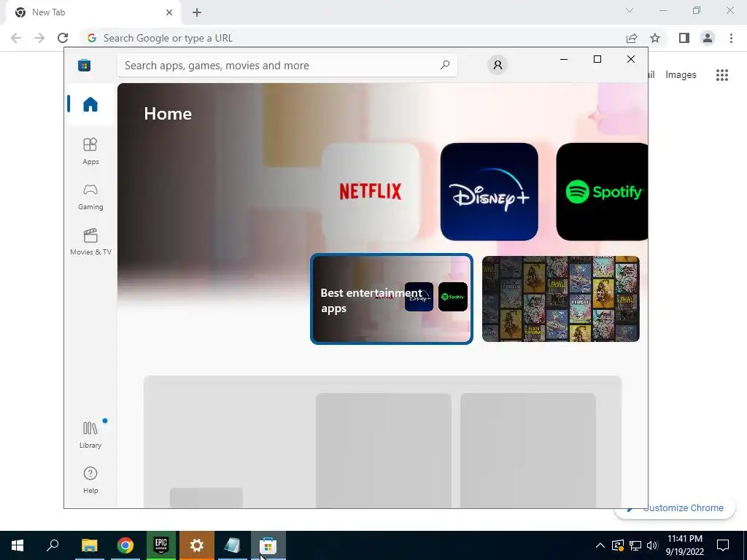This screenshot has width=747, height=560.
Task: Reload the Chrome page
Action: pos(63,38)
